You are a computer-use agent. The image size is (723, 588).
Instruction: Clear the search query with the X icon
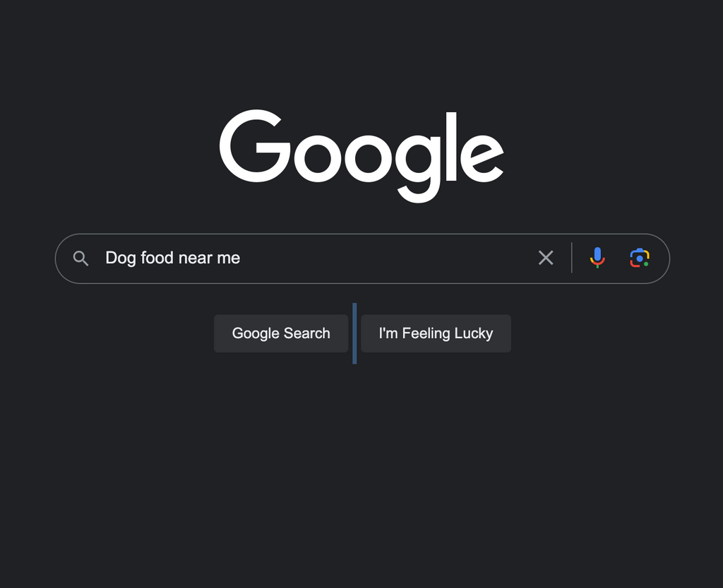click(546, 258)
